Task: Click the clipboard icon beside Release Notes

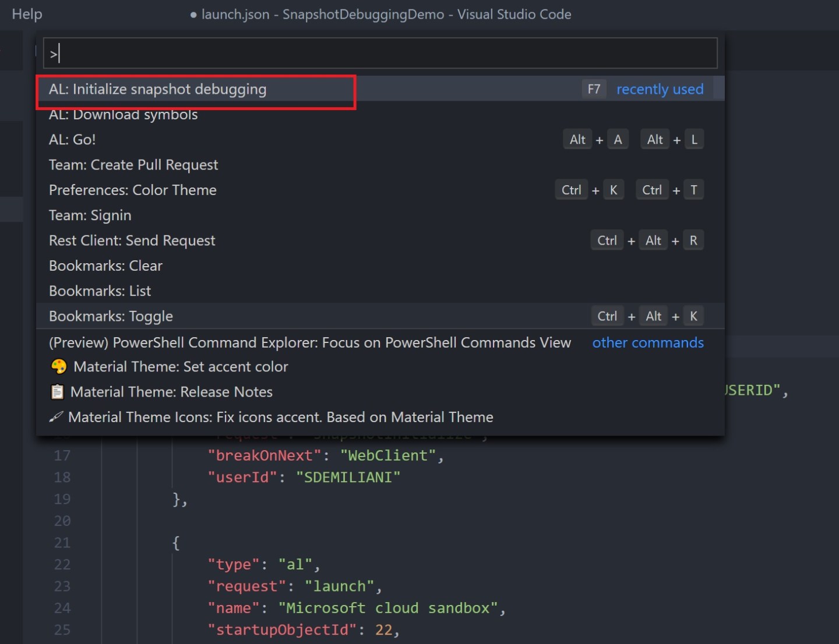Action: (57, 392)
